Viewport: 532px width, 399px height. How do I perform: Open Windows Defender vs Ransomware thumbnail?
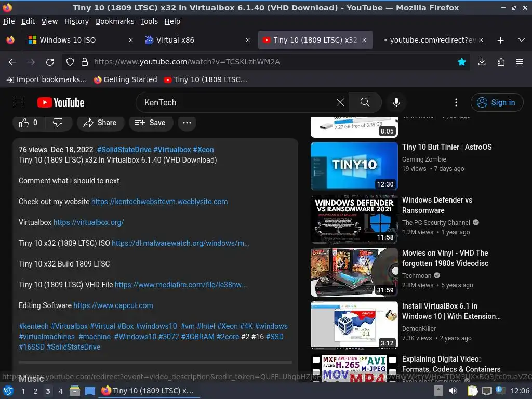[x=354, y=219]
